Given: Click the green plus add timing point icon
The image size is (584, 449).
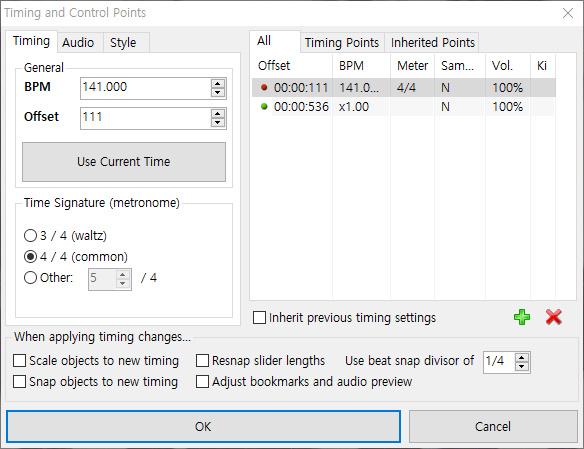Looking at the screenshot, I should tap(522, 317).
